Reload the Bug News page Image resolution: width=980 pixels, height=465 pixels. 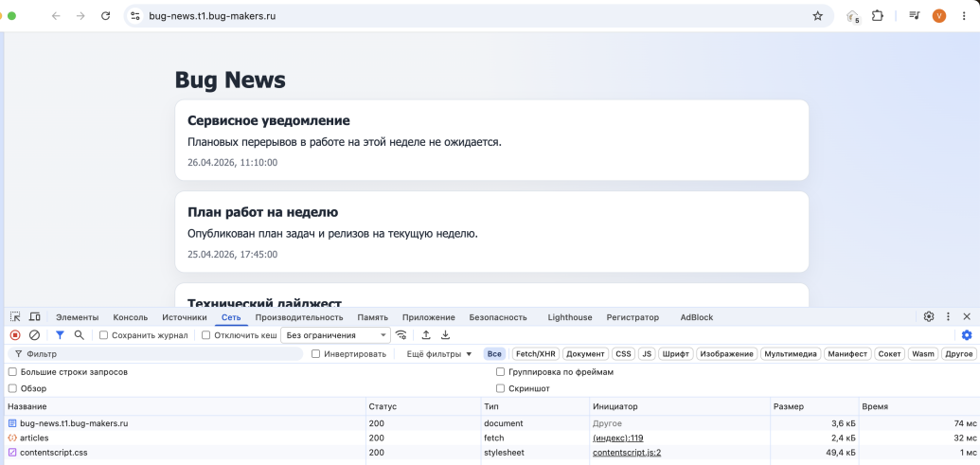click(106, 16)
